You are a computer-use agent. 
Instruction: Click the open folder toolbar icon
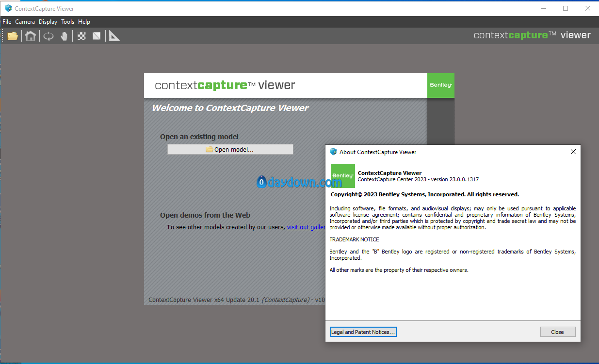[13, 36]
